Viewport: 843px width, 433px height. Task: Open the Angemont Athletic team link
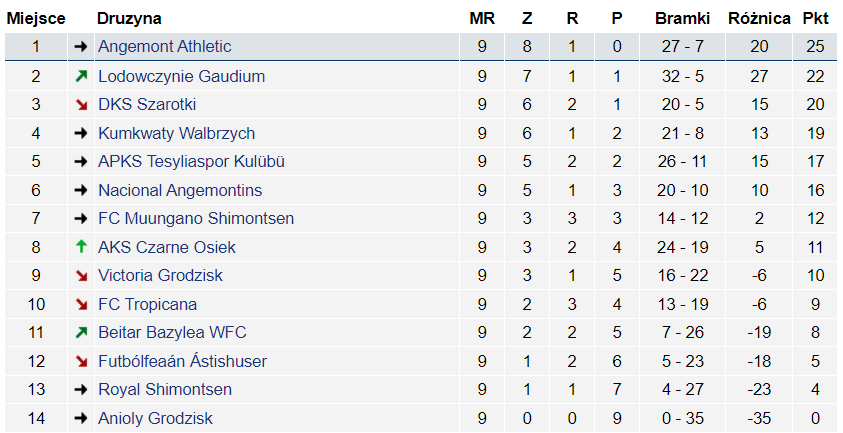click(x=164, y=47)
